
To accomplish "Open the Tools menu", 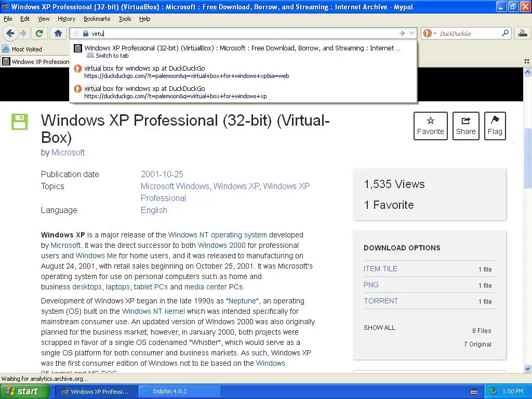I will pyautogui.click(x=125, y=19).
